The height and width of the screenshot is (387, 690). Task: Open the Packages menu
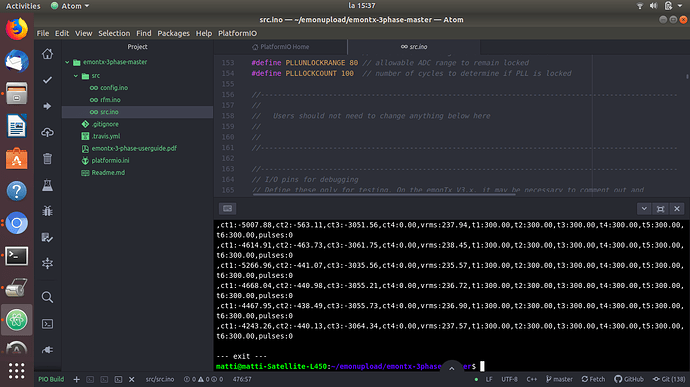tap(173, 33)
